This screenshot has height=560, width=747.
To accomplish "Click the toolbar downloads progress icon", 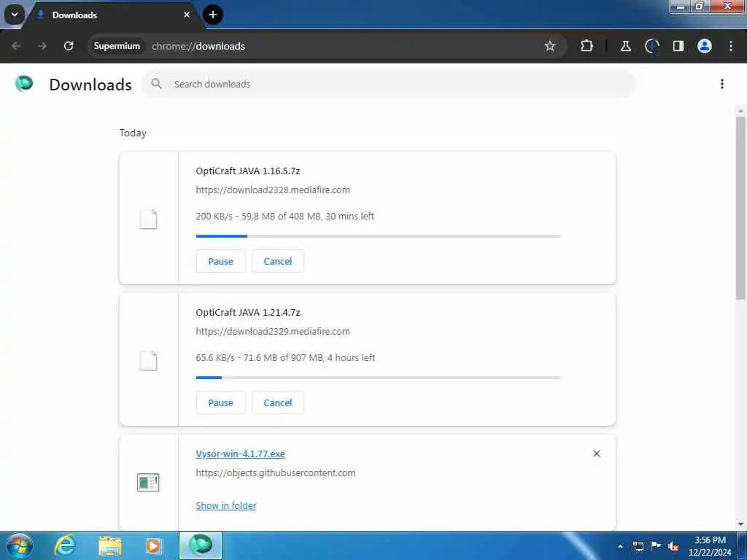I will 651,46.
